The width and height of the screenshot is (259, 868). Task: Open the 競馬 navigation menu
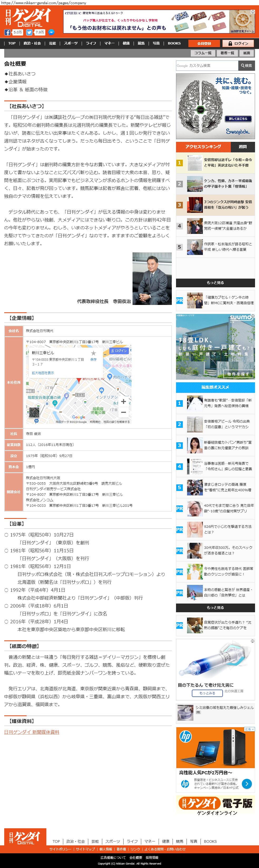[141, 43]
